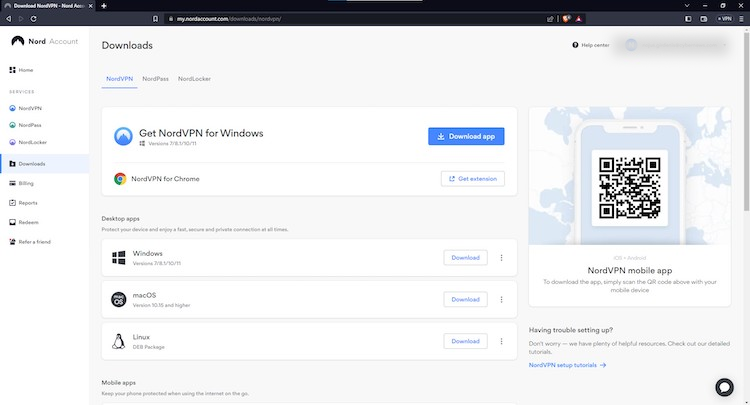Click the Desktop apps section heading
Screen dimensions: 750x405
coord(121,219)
